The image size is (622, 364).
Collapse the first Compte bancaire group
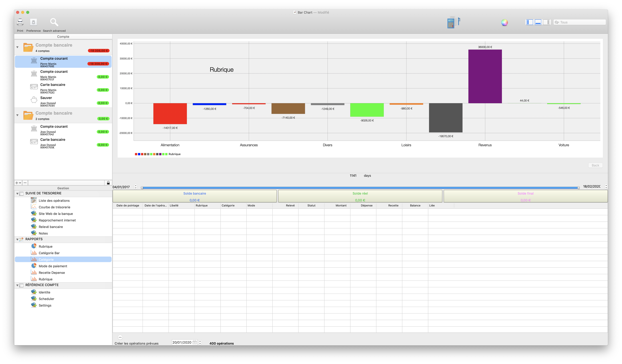17,47
